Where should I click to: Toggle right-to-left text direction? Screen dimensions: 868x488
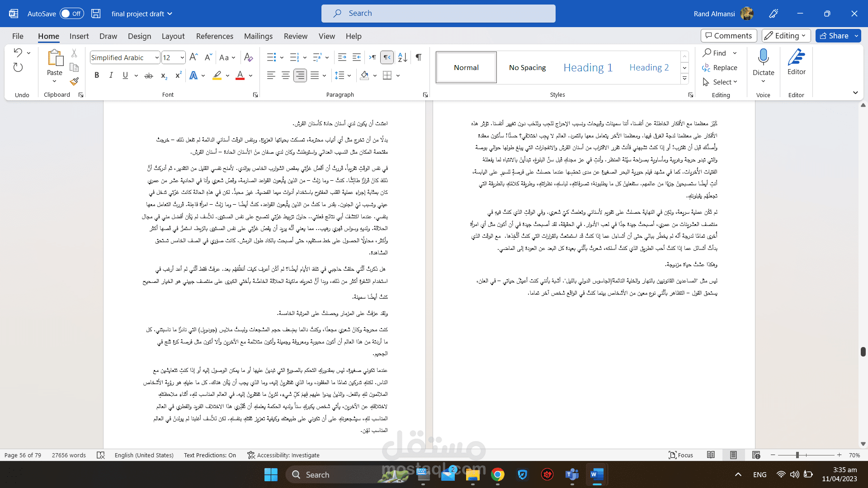[x=387, y=57]
